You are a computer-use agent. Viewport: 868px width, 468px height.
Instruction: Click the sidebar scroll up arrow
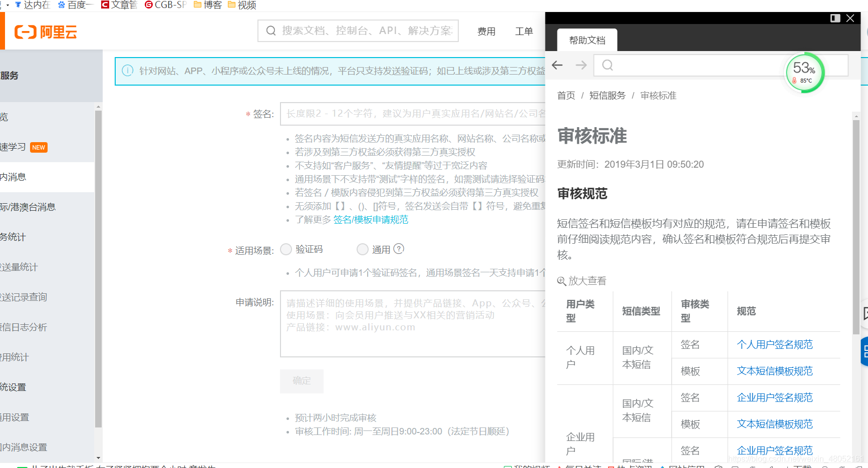98,107
